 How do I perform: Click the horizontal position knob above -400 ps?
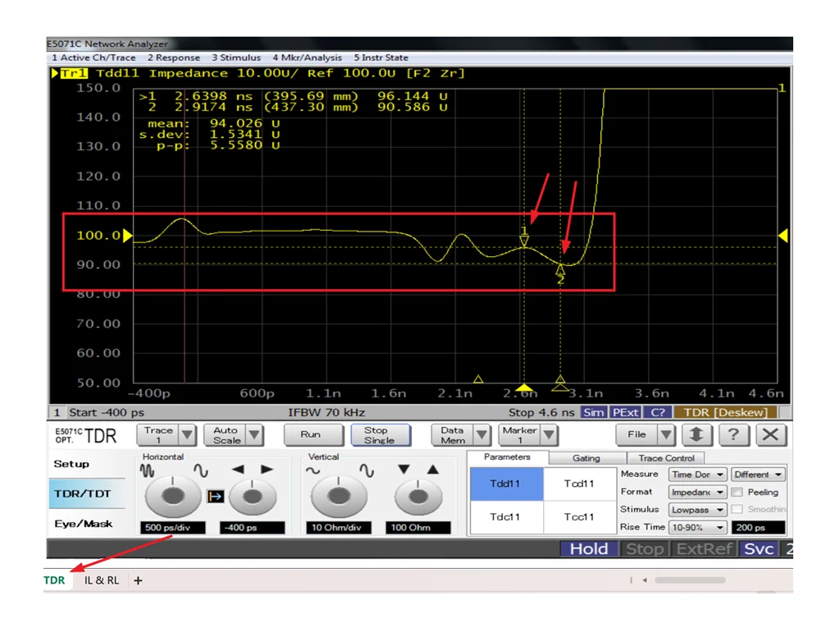point(253,497)
